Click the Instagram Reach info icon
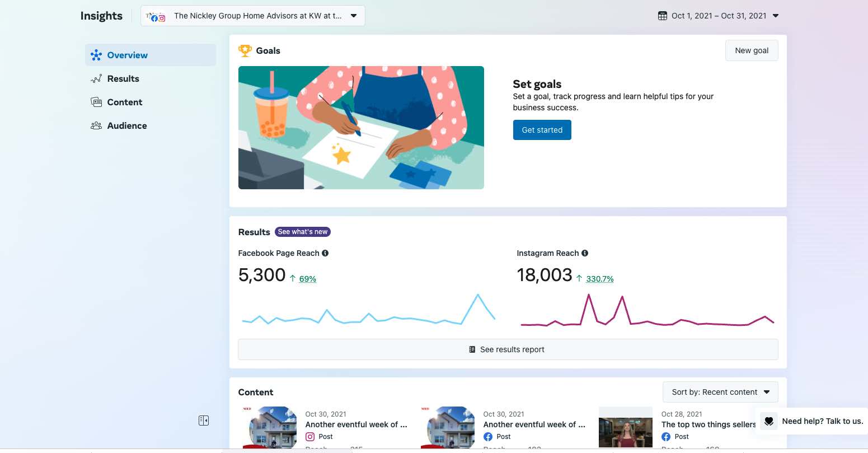868x453 pixels. point(585,253)
